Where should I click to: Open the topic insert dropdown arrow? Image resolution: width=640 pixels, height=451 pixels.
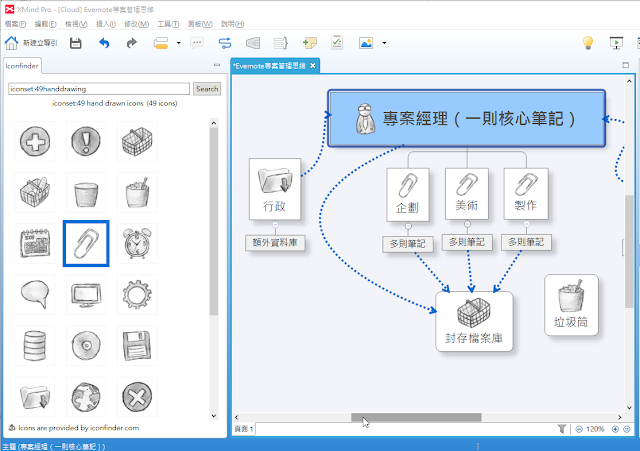(x=178, y=43)
